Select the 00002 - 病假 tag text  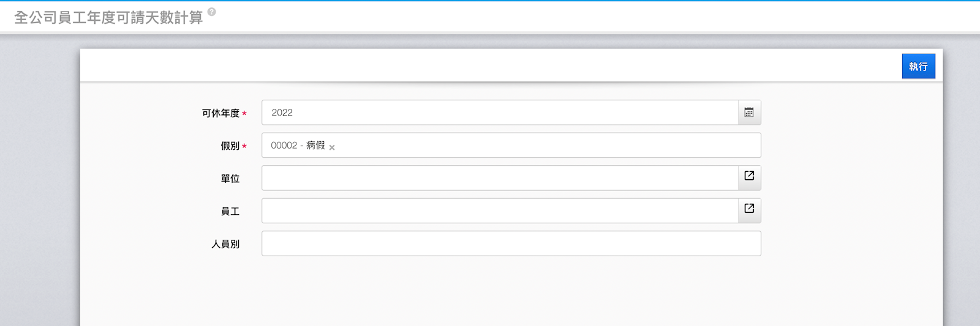298,146
